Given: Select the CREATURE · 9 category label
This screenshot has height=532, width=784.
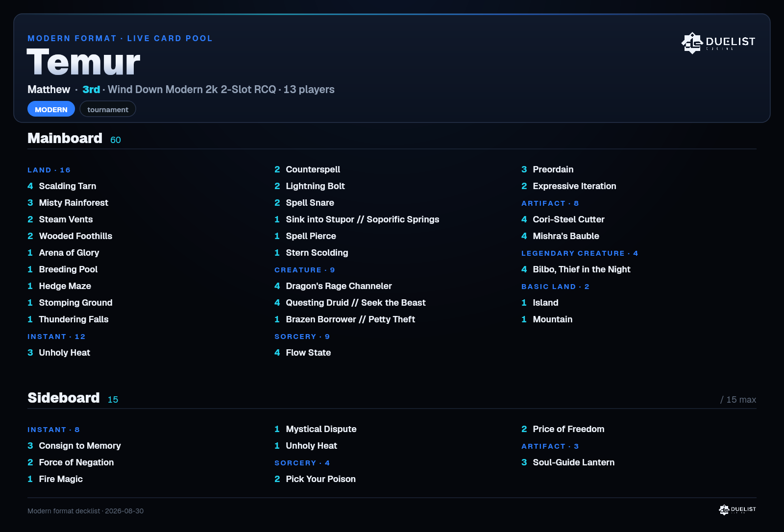Looking at the screenshot, I should (x=305, y=270).
